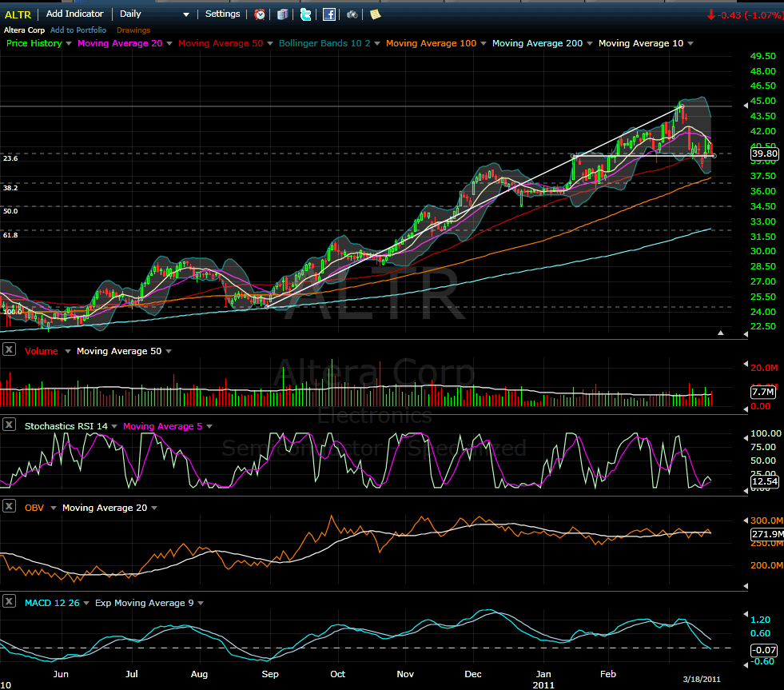The height and width of the screenshot is (690, 784).
Task: Expand the Moving Average 10 options arrow
Action: coord(690,43)
